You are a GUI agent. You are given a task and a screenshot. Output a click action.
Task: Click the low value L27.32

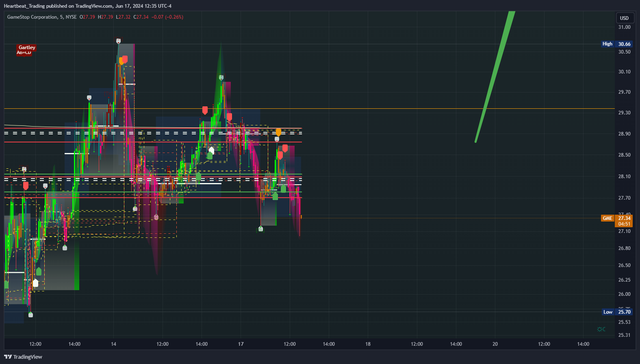(x=123, y=17)
